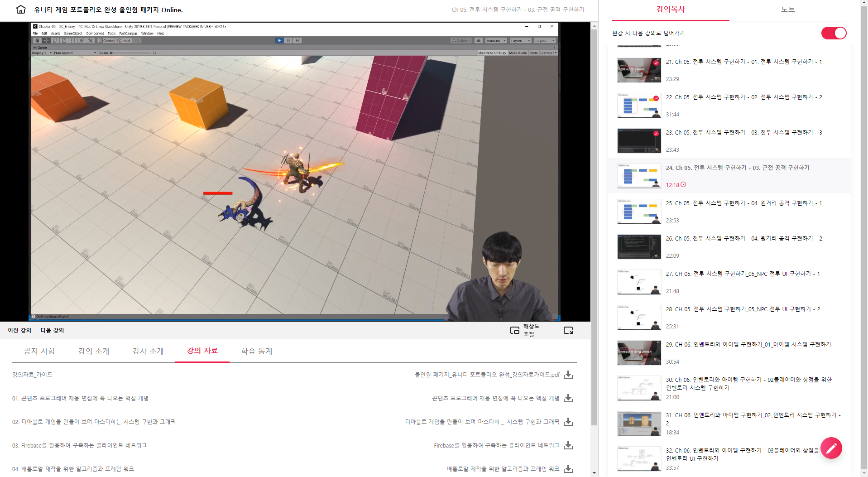This screenshot has width=868, height=477.
Task: Click Unity Step frame button
Action: 297,40
